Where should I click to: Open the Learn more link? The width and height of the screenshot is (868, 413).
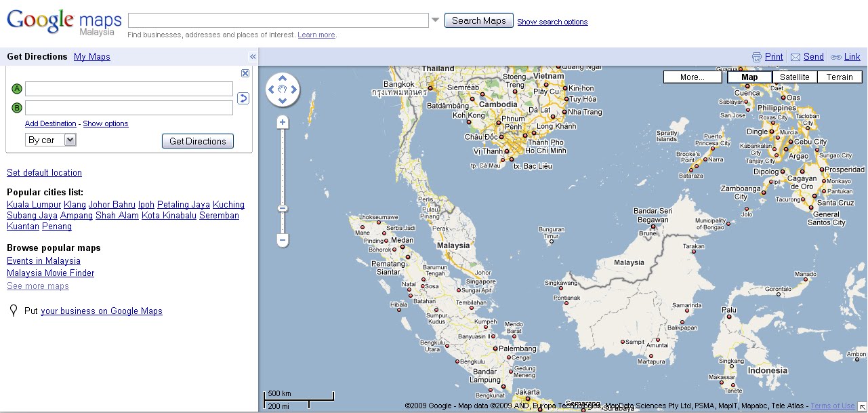(316, 35)
